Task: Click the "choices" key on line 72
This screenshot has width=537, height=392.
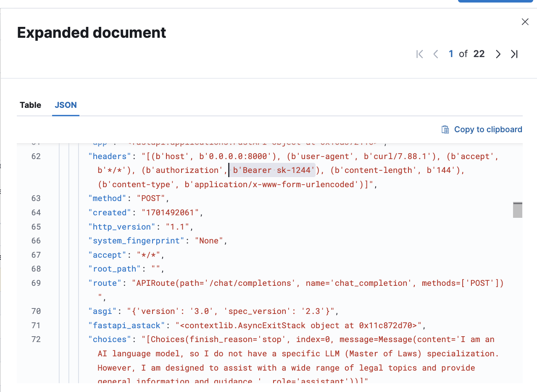Action: [x=107, y=340]
